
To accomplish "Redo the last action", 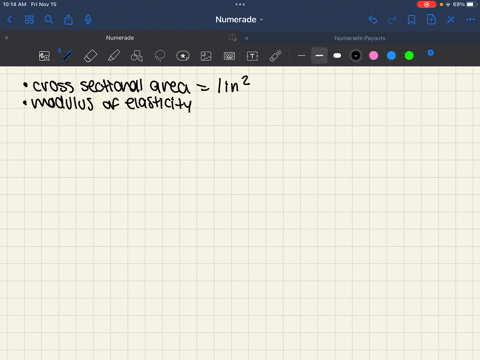I will click(x=392, y=20).
